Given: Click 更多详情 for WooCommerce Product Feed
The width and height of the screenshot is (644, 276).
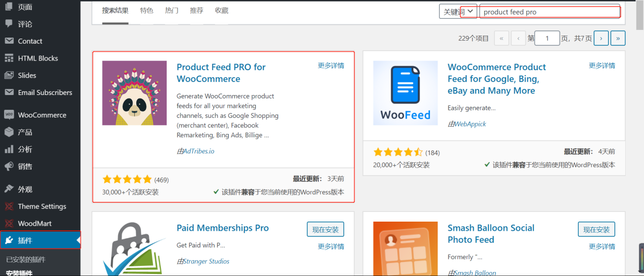Looking at the screenshot, I should tap(602, 66).
